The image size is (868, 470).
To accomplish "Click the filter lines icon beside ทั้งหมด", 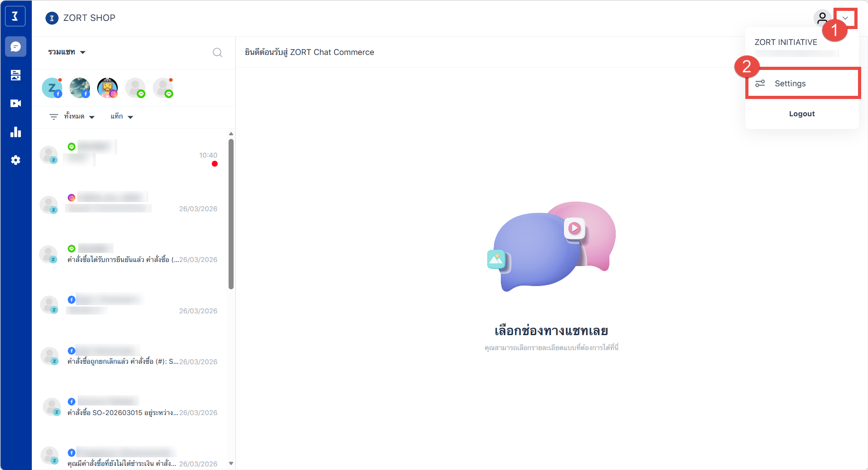I will pyautogui.click(x=54, y=117).
